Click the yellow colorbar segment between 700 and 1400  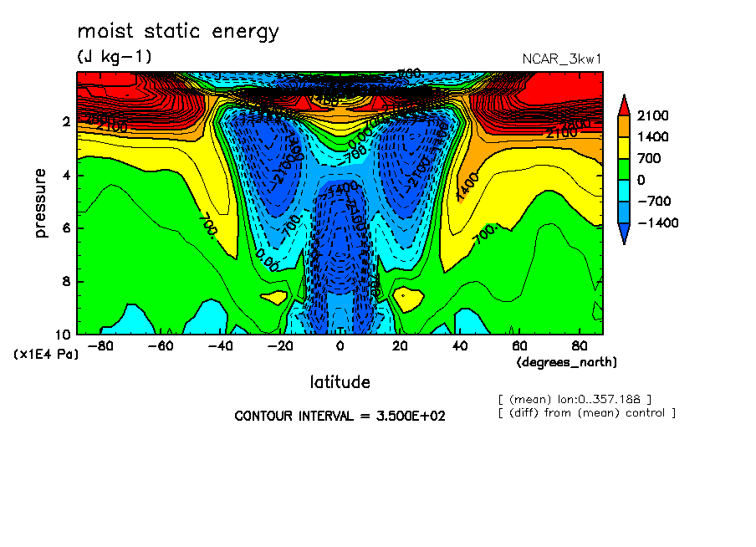pos(624,147)
